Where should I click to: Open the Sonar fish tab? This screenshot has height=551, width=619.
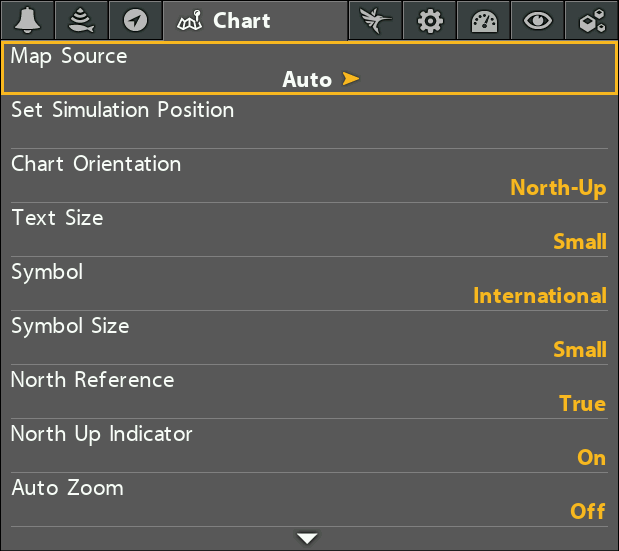[x=81, y=20]
